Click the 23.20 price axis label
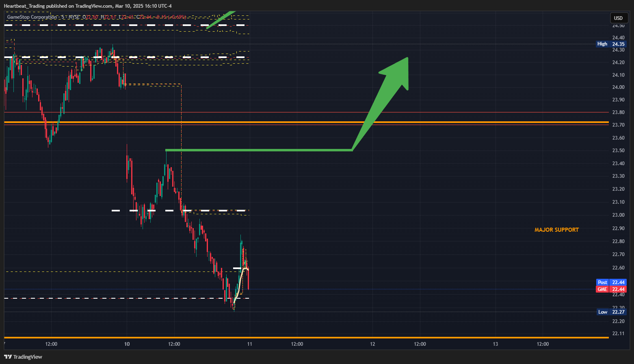Viewport: 634px width, 364px height. point(618,189)
